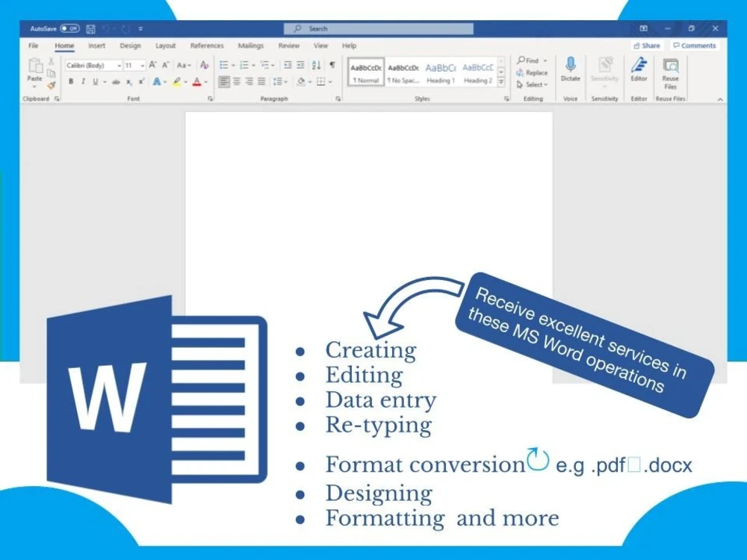
Task: Click the Undo arrow in title bar
Action: [x=105, y=29]
